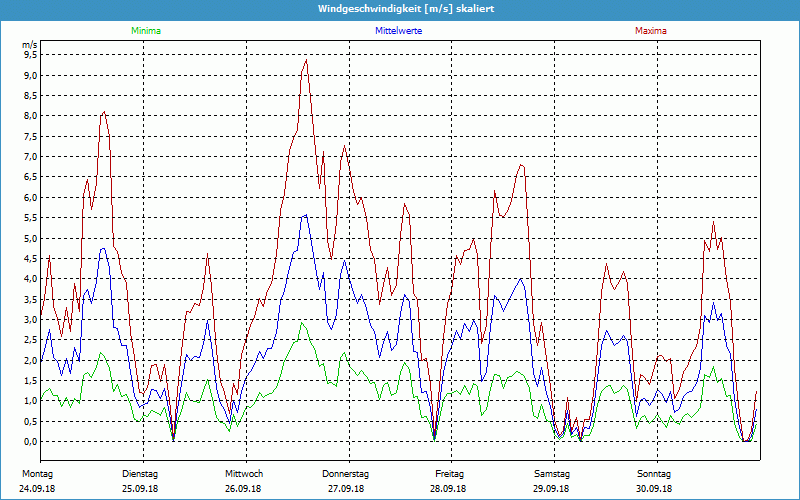This screenshot has width=800, height=500.
Task: Click the m/s axis unit label
Action: [x=30, y=45]
